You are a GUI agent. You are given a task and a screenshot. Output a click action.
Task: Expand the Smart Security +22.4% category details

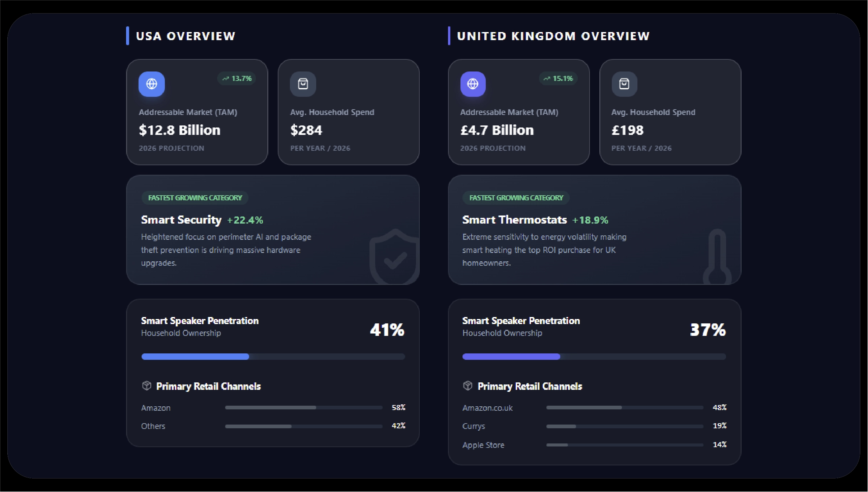(202, 220)
